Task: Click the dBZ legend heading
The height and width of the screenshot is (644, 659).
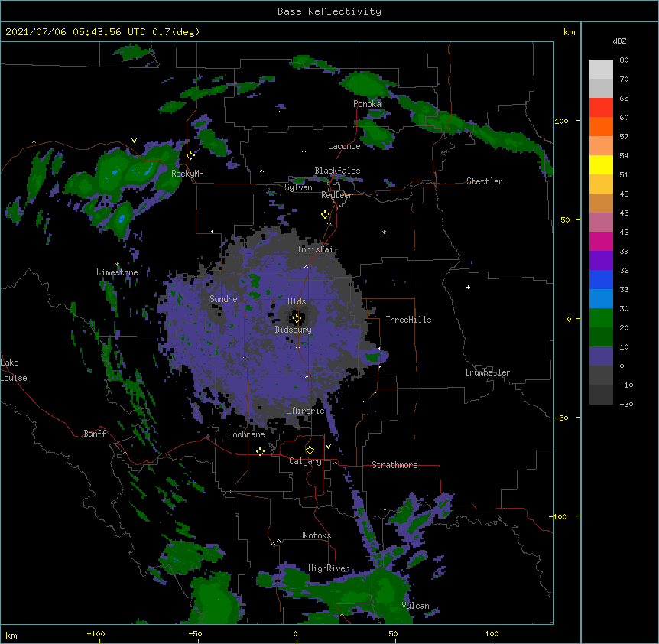Action: point(619,41)
